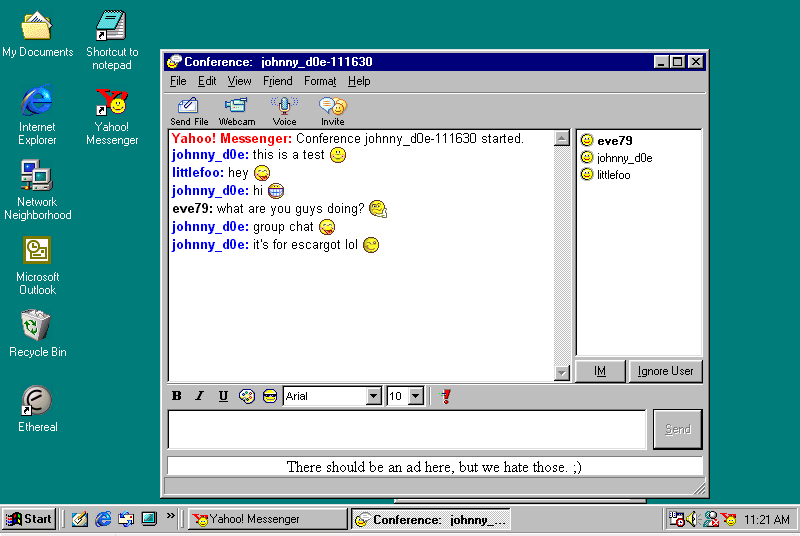Click the Internet Explorer quick launch icon
This screenshot has width=800, height=536.
(x=103, y=519)
